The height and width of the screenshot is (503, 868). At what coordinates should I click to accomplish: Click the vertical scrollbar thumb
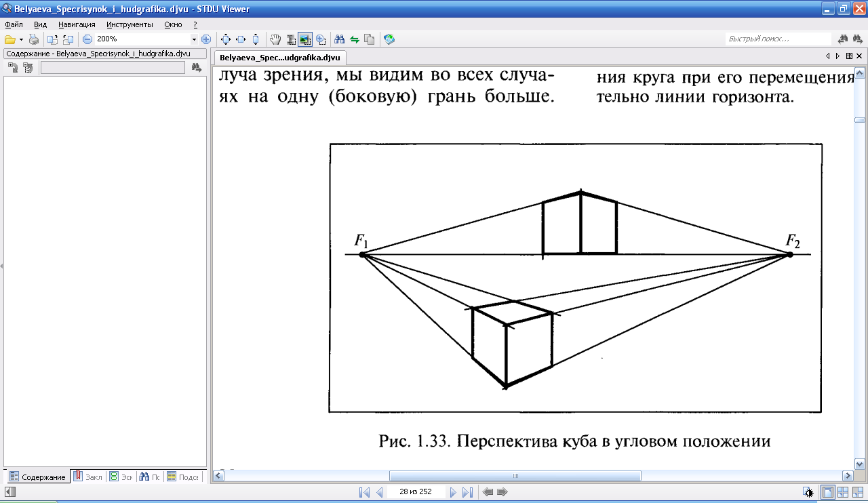coord(860,120)
